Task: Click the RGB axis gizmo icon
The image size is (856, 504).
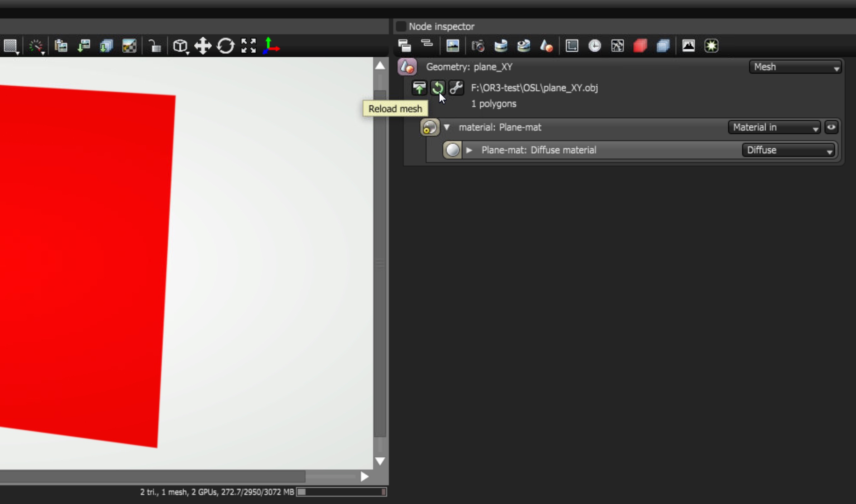Action: 271,46
